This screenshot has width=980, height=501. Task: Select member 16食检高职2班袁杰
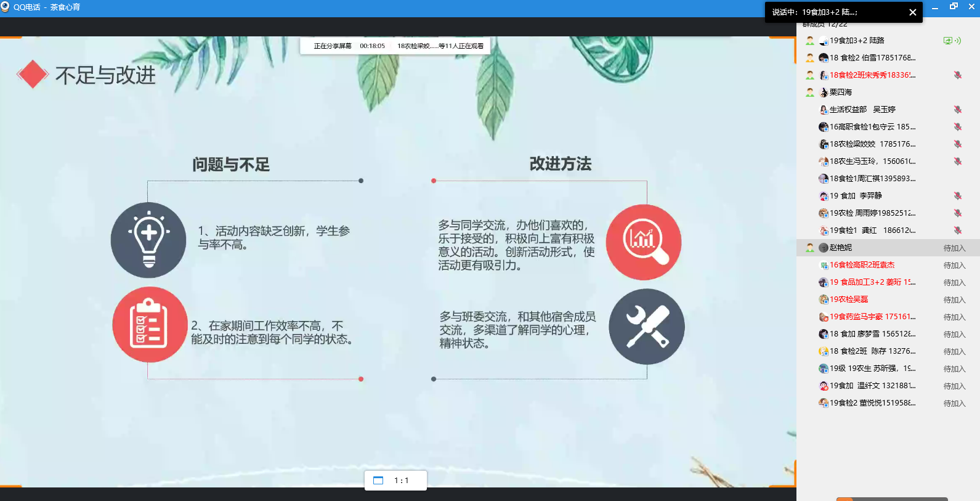pyautogui.click(x=862, y=265)
